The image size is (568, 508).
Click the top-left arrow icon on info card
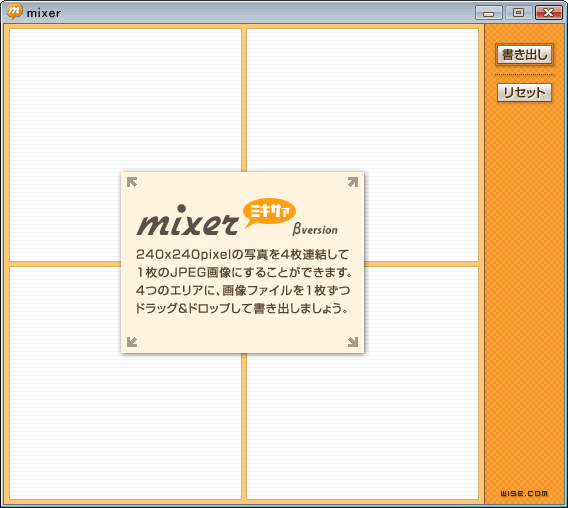(x=132, y=182)
